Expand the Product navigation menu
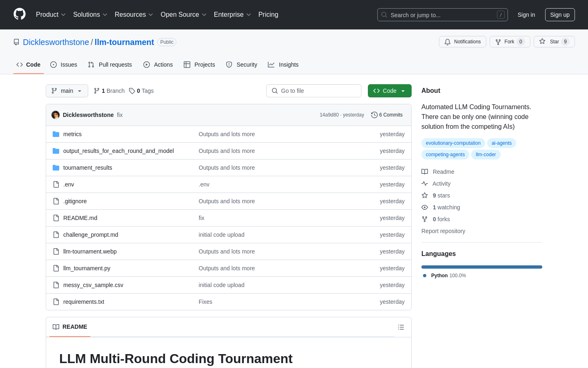Image resolution: width=588 pixels, height=368 pixels. tap(51, 15)
